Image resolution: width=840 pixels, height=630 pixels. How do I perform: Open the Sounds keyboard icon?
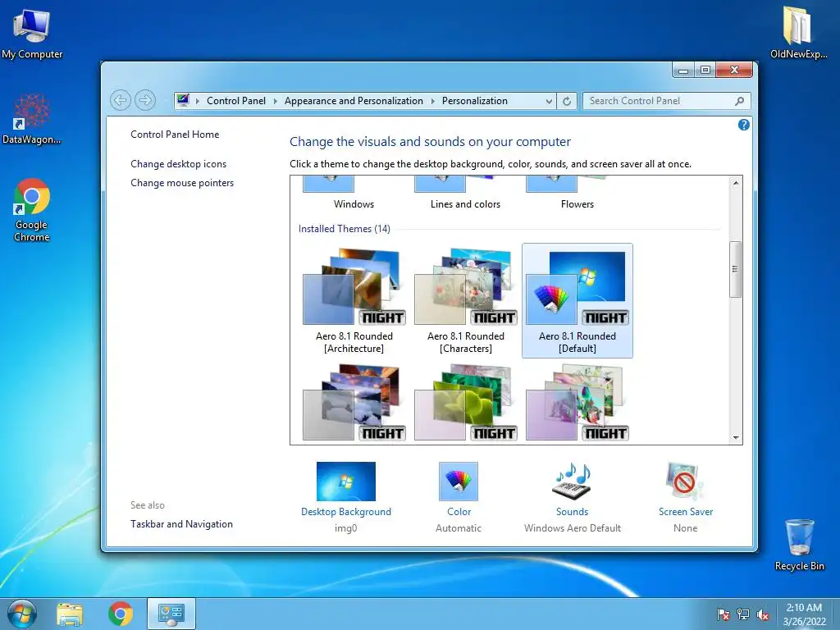572,481
